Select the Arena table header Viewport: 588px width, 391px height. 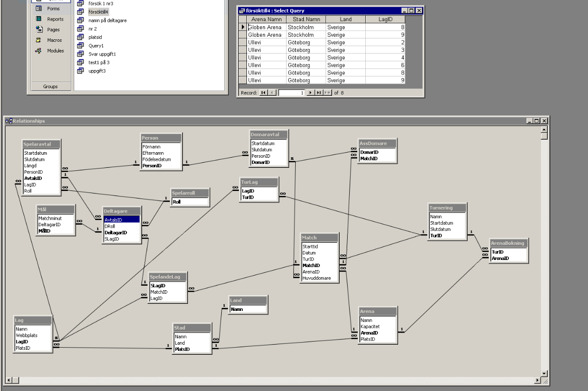[377, 311]
